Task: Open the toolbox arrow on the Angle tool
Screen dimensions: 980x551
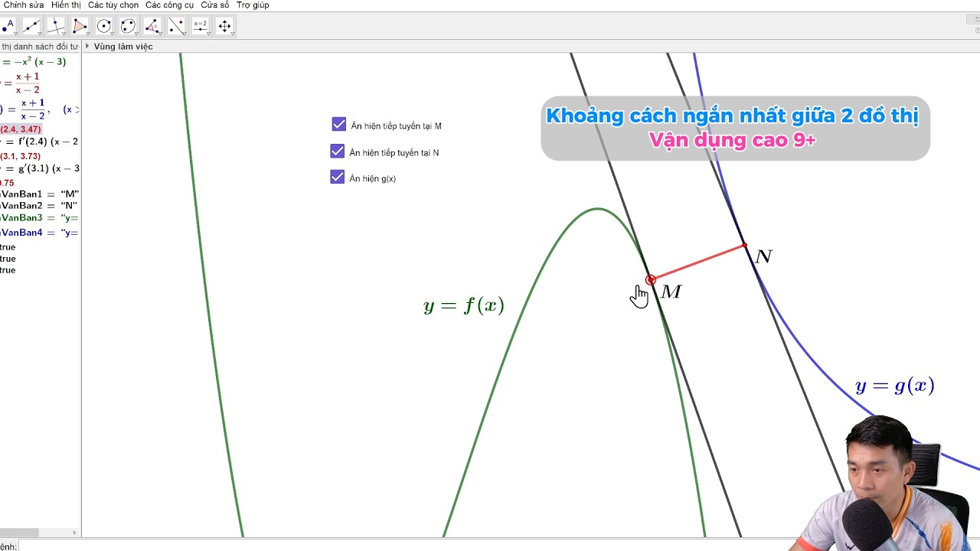Action: pyautogui.click(x=160, y=34)
